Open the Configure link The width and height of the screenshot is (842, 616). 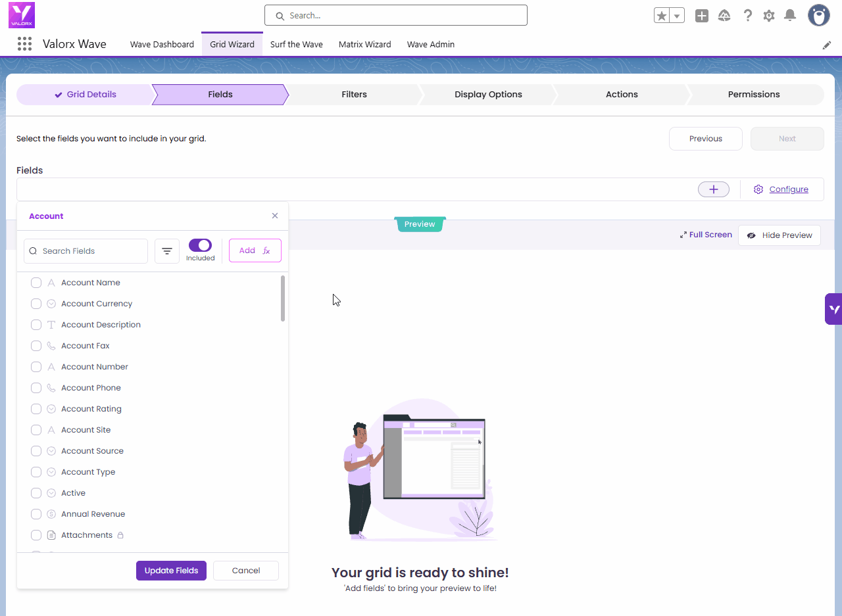(788, 189)
